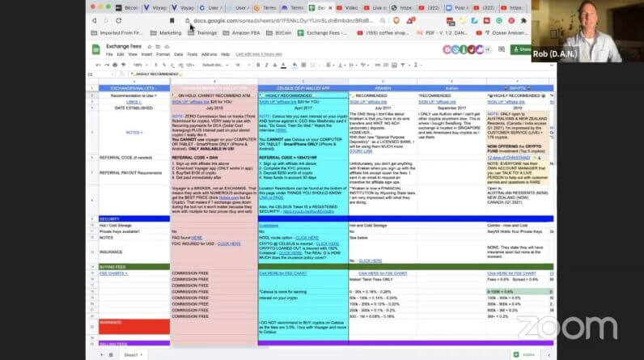This screenshot has height=360, width=644.
Task: Select the Sheet1 tab
Action: click(x=133, y=354)
